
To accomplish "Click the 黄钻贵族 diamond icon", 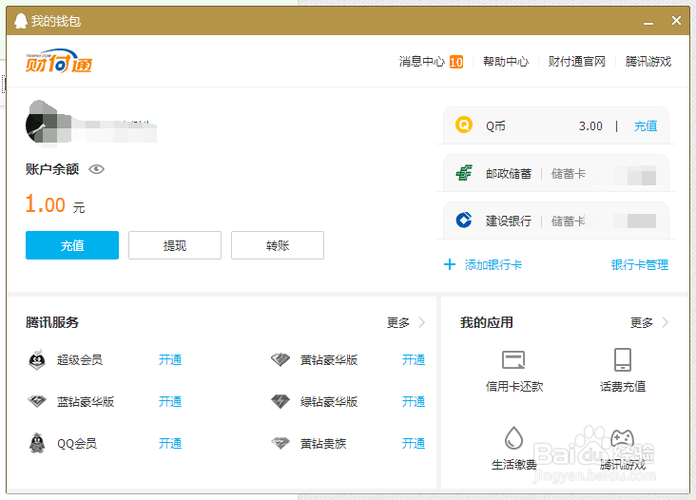I will pos(281,443).
